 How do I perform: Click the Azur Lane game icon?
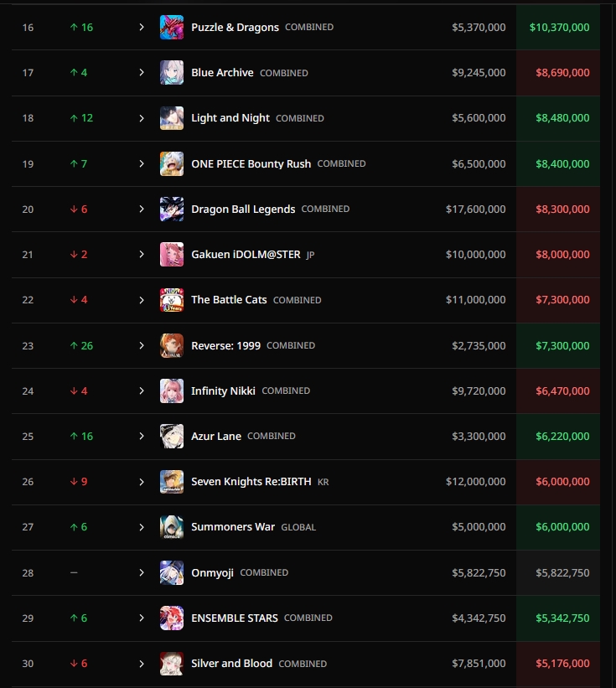coord(172,437)
